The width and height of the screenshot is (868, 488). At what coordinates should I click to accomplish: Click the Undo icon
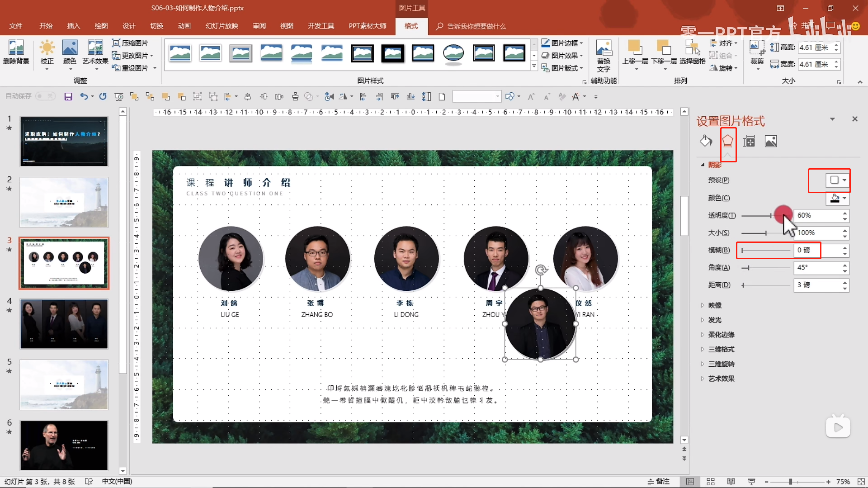tap(84, 96)
